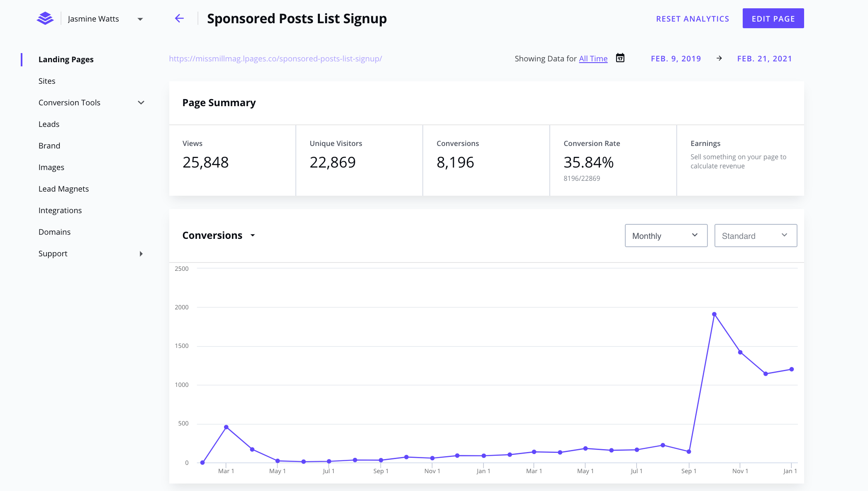Select the Conversion Rate data point
868x491 pixels.
[588, 161]
